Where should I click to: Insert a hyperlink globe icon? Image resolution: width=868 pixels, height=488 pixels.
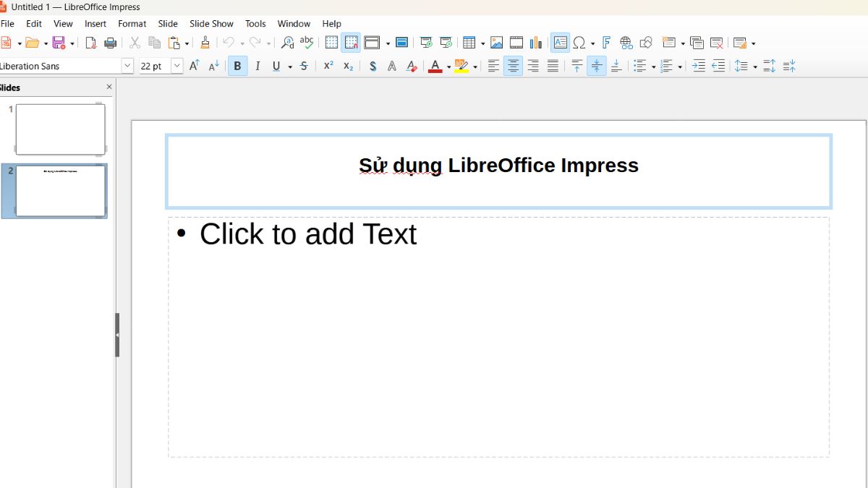pyautogui.click(x=626, y=43)
